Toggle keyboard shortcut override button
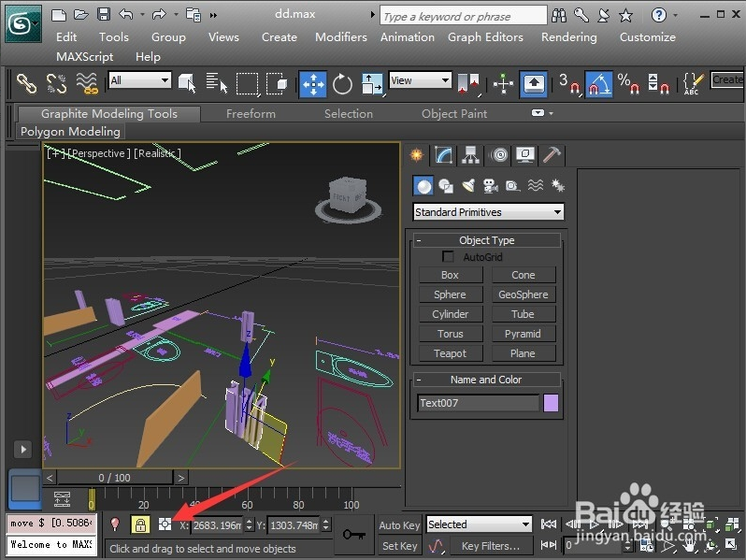This screenshot has height=560, width=746. (x=534, y=84)
